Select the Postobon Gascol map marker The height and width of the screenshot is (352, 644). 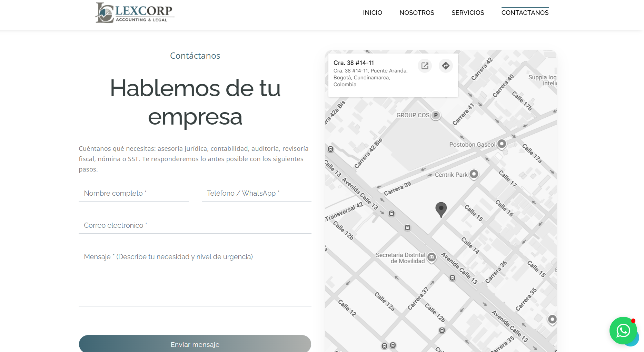[x=502, y=144]
